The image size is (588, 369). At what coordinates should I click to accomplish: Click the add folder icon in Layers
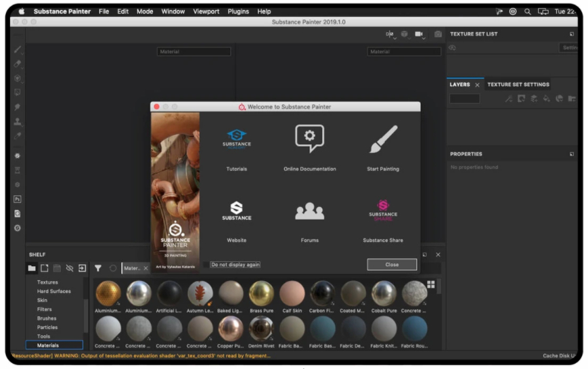(572, 99)
